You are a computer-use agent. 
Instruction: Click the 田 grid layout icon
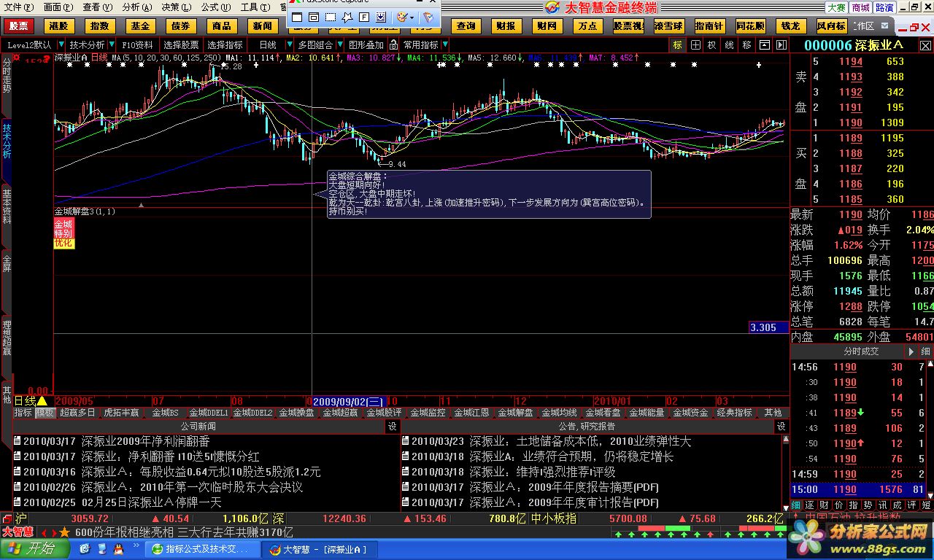695,45
